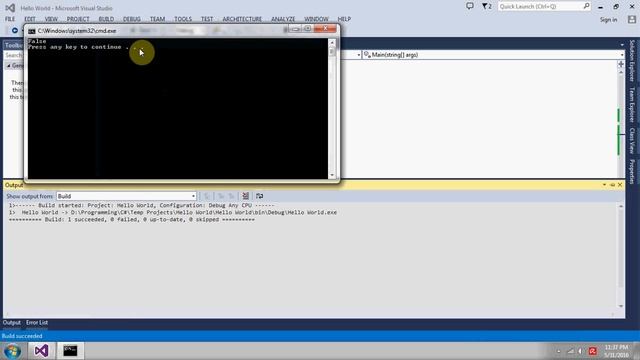This screenshot has width=640, height=360.
Task: Open the VIEW menu
Action: coord(51,19)
